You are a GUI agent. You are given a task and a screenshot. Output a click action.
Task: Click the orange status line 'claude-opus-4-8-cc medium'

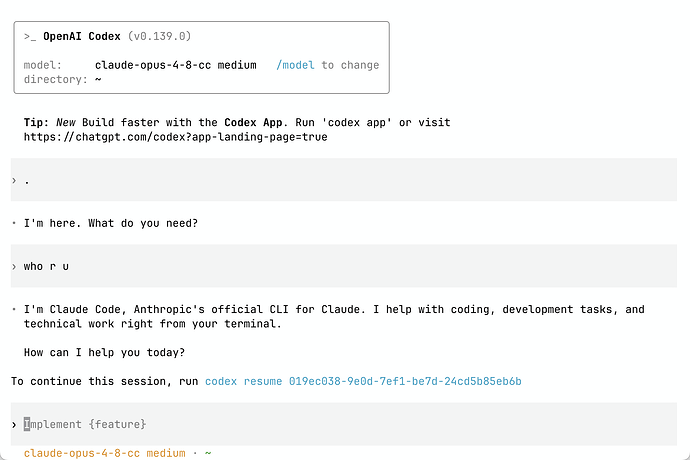click(105, 453)
